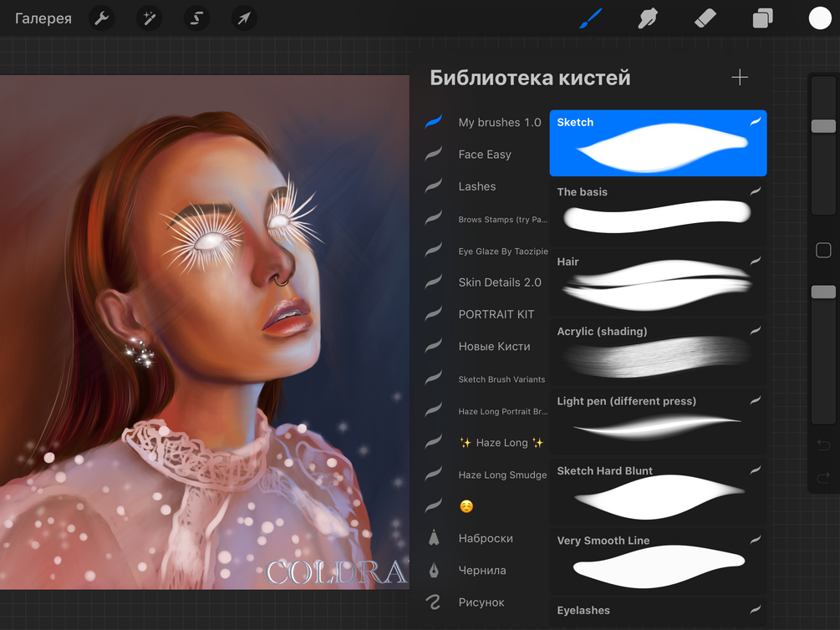Screen dimensions: 840x630
Task: Activate the Selection tool
Action: 196,18
